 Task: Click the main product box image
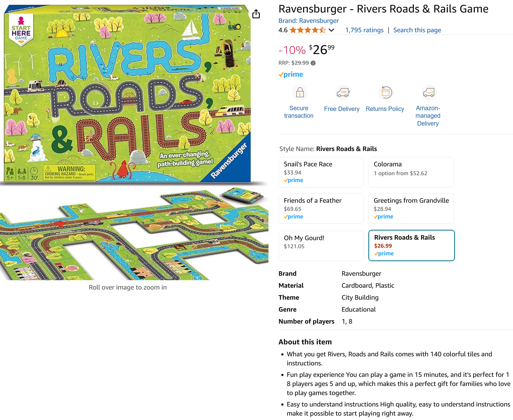(127, 94)
